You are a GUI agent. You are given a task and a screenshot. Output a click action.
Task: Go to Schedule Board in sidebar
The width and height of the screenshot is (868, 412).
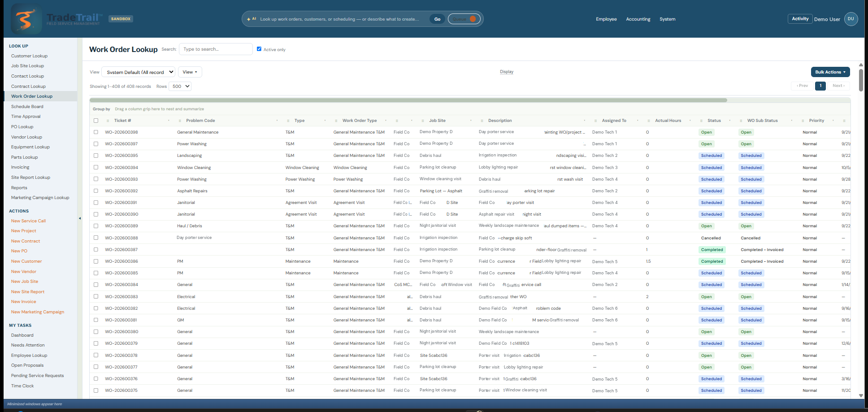pyautogui.click(x=27, y=107)
